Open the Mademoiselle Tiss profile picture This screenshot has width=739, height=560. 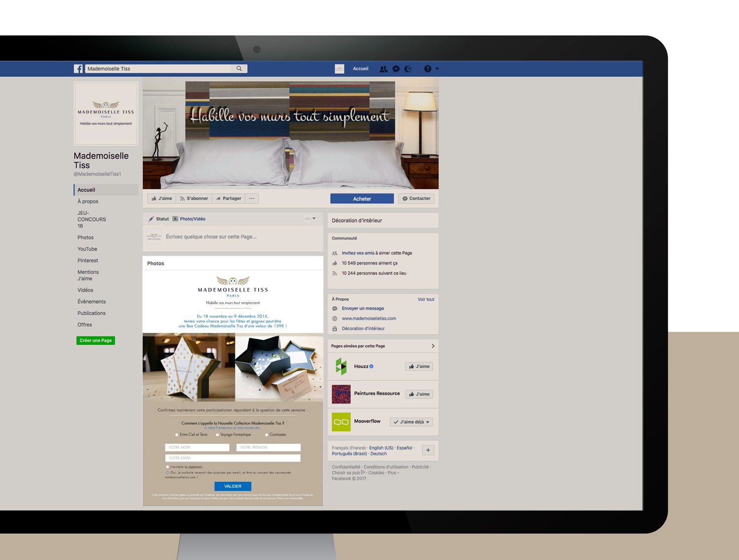click(x=106, y=114)
